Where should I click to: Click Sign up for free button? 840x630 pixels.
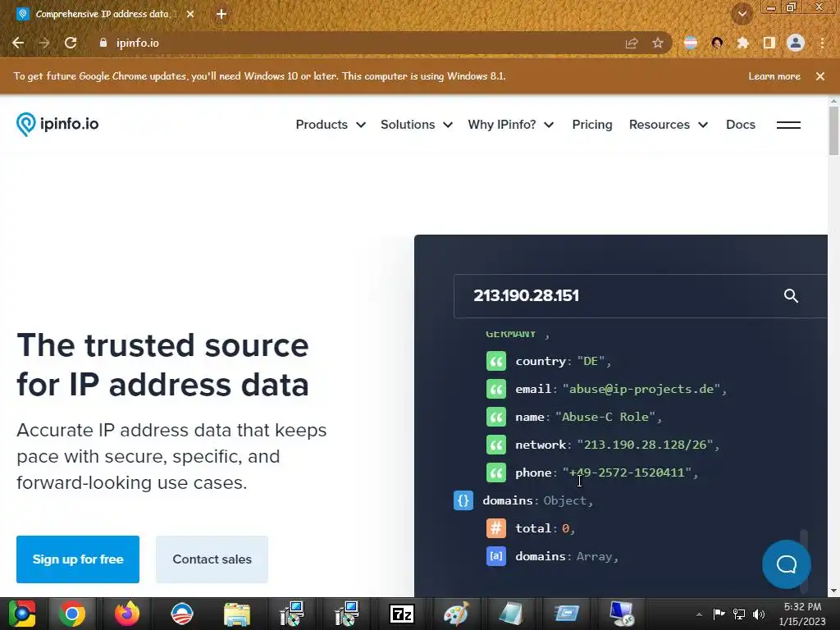click(x=78, y=559)
